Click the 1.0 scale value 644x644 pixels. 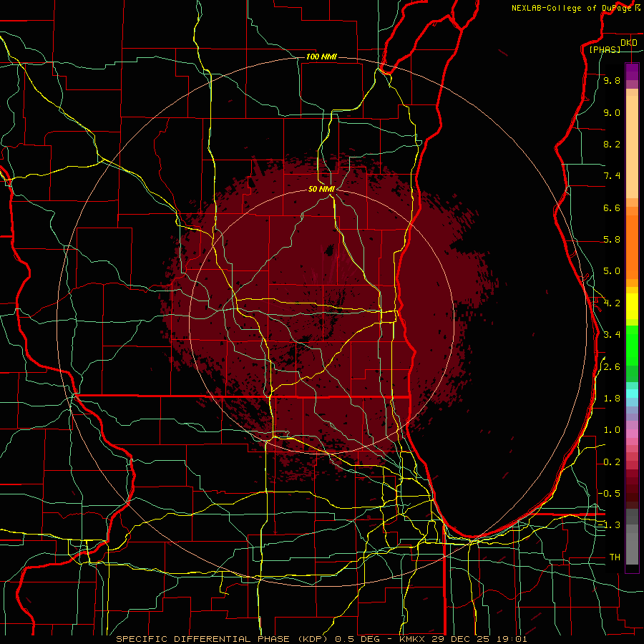click(612, 430)
